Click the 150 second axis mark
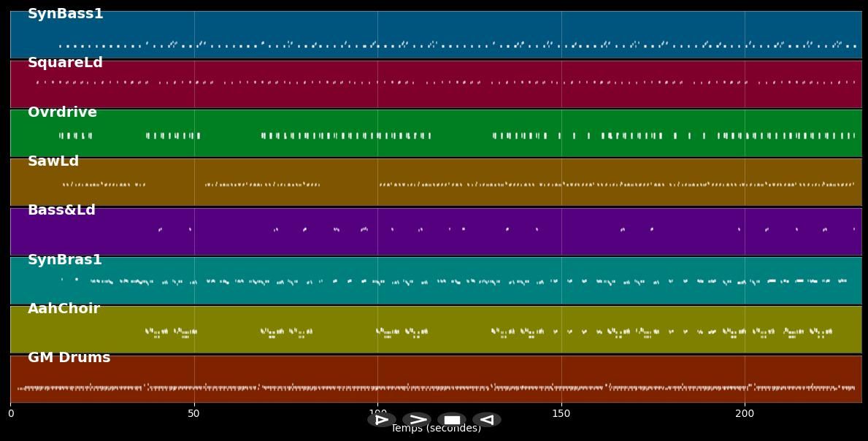Viewport: 868px width, 441px height. (x=561, y=413)
